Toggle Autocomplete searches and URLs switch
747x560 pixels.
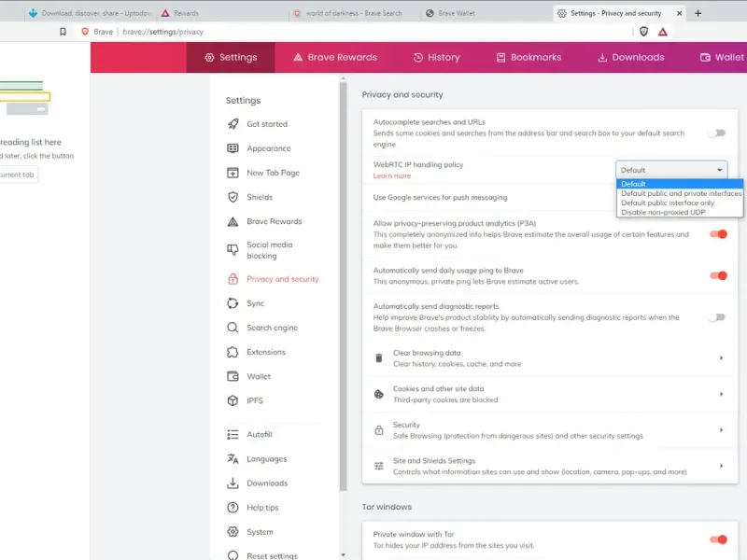(x=717, y=133)
